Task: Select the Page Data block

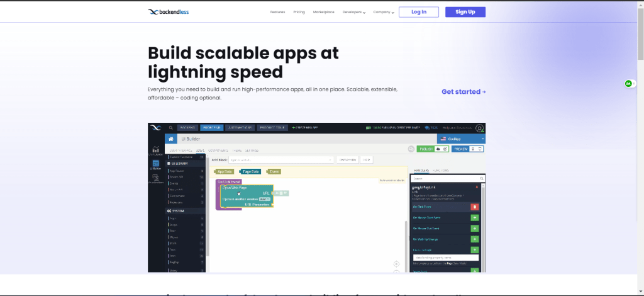Action: coord(250,171)
